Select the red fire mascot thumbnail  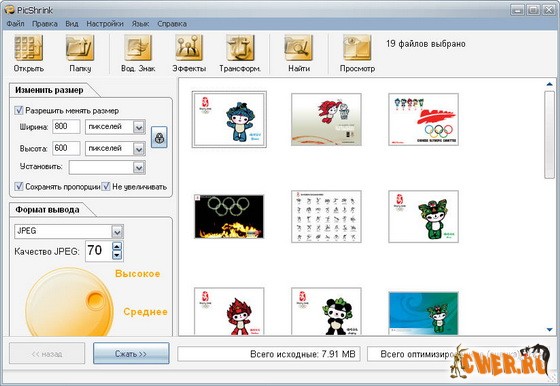229,311
